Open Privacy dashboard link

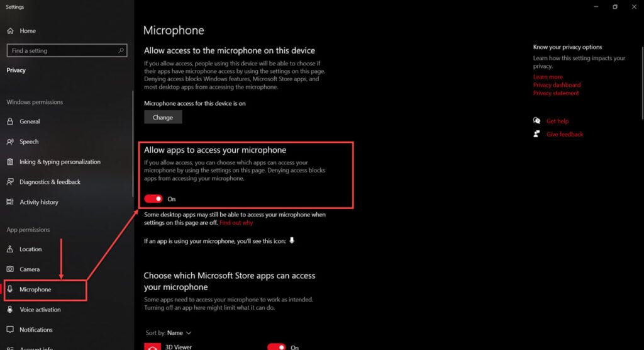(x=557, y=85)
